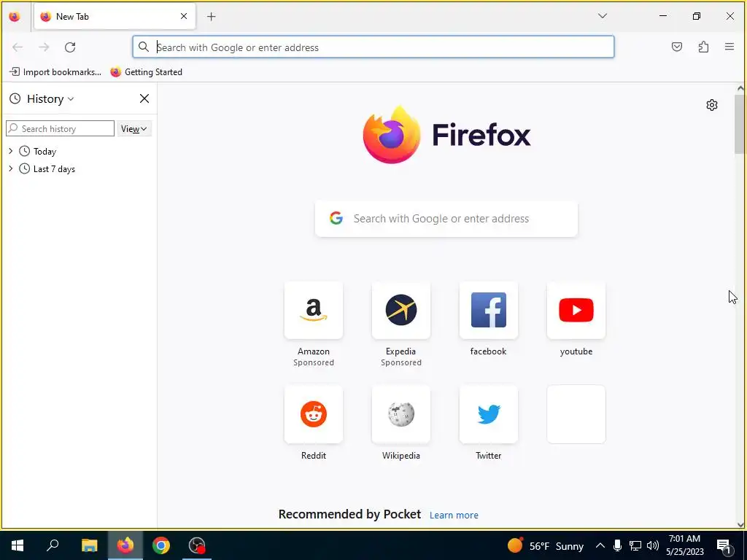
Task: Expand the Today history folder arrow
Action: [11, 151]
